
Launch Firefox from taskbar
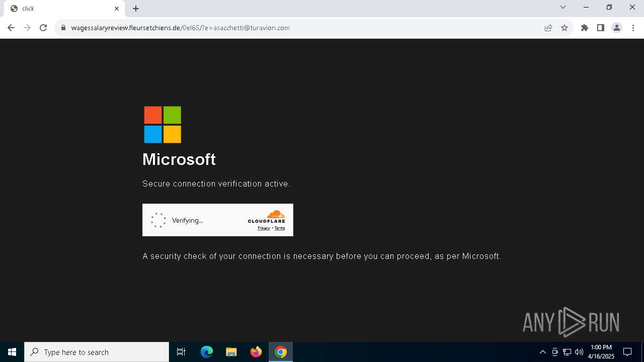click(256, 352)
